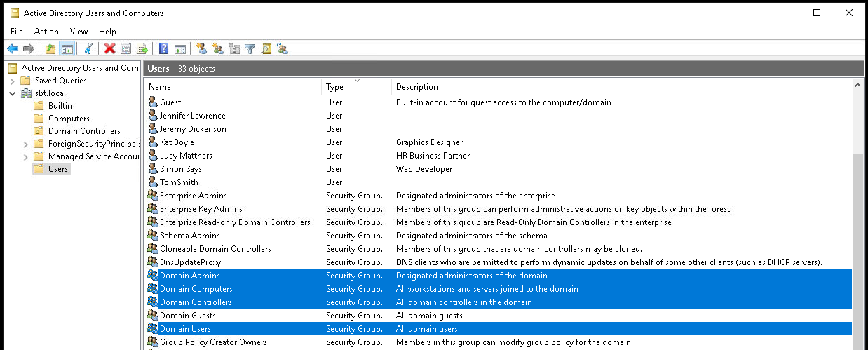Click the scrollbar up arrow
Image resolution: width=868 pixels, height=350 pixels.
(x=859, y=86)
